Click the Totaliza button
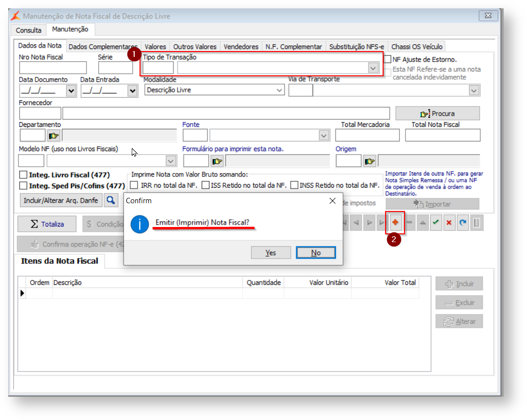The height and width of the screenshot is (420, 527). click(47, 224)
